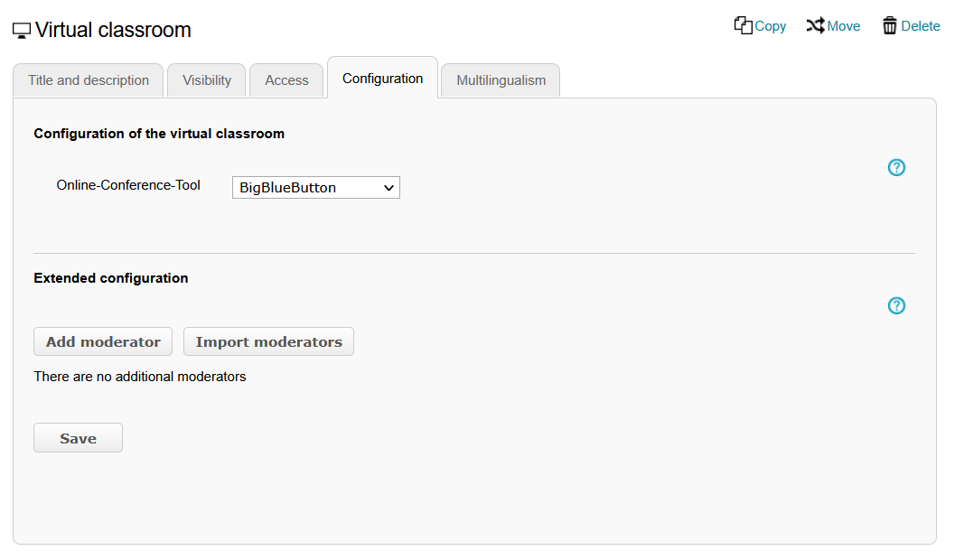
Task: Click the Copy link at top right
Action: click(768, 25)
